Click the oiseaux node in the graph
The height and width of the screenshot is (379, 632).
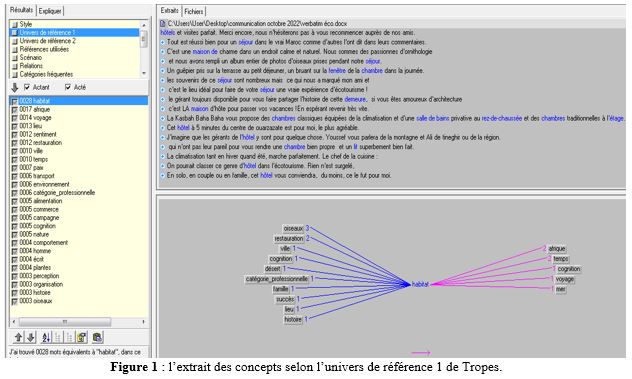click(x=293, y=228)
